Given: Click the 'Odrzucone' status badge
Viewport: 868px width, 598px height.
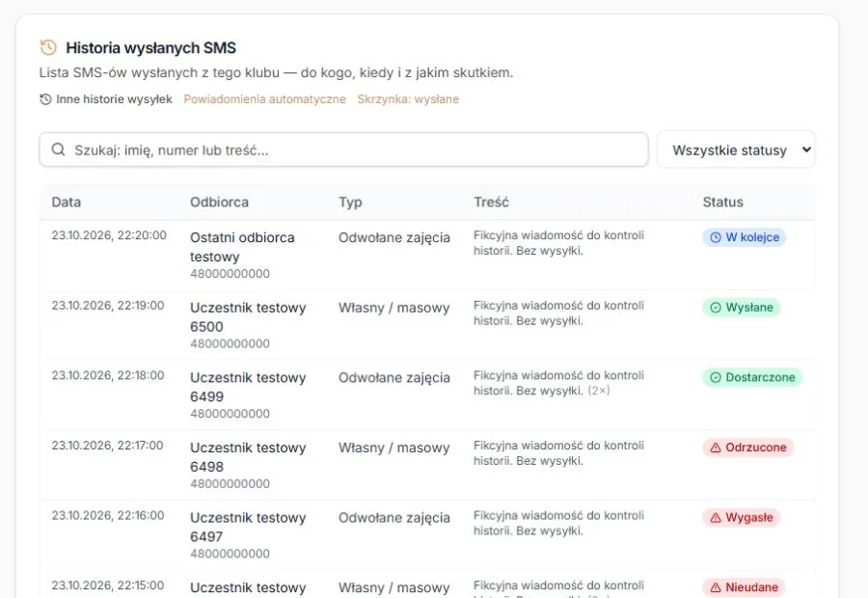Looking at the screenshot, I should [747, 448].
